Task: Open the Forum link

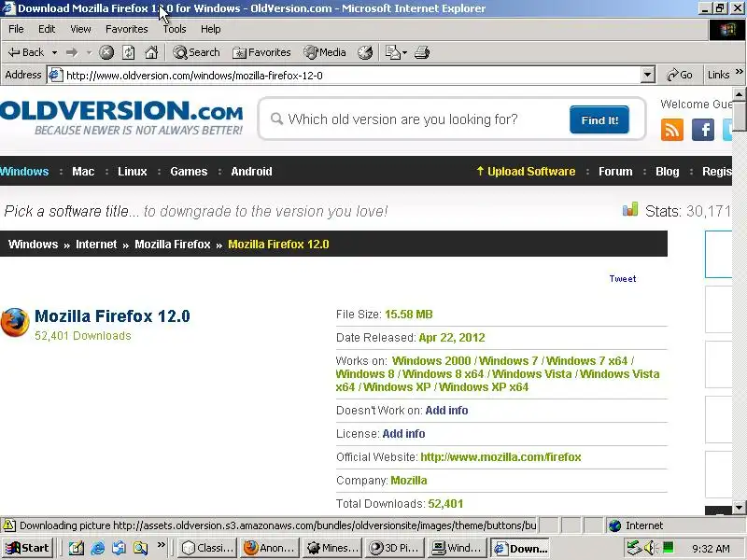Action: (x=615, y=172)
